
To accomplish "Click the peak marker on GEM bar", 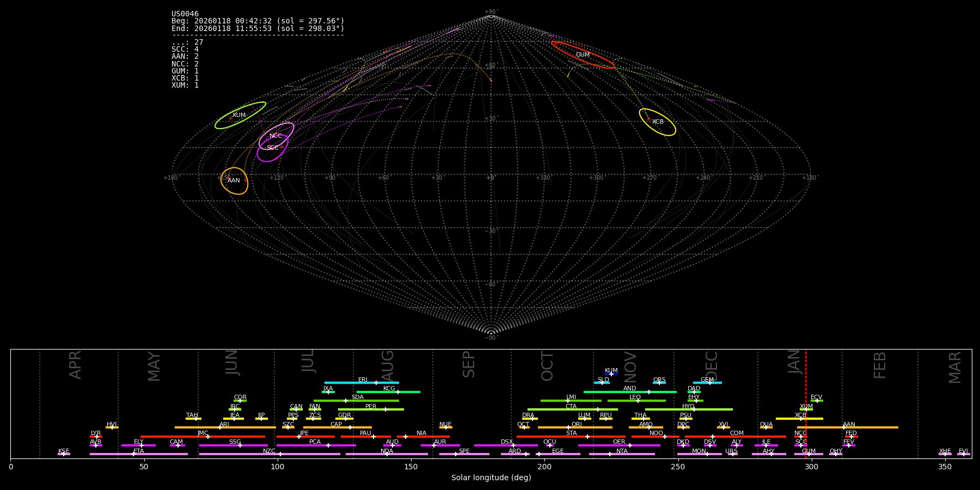I will click(x=709, y=383).
